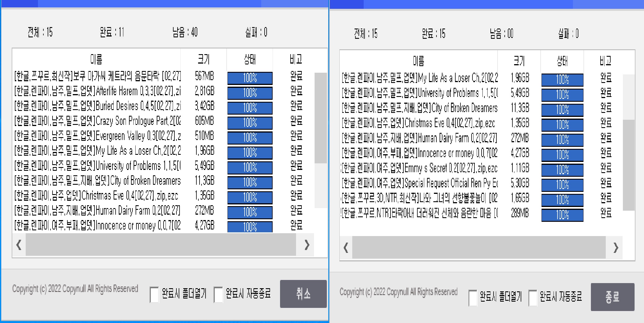Click left scroll arrow in right window
The image size is (644, 323).
point(346,247)
